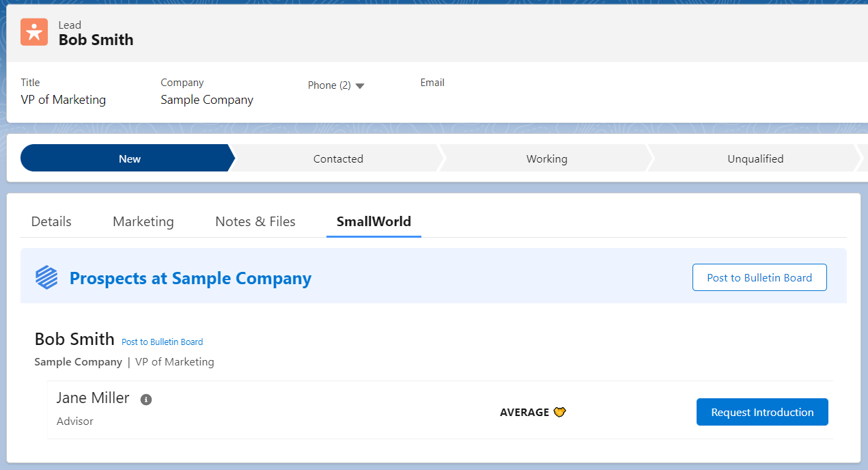This screenshot has width=868, height=470.
Task: Click the Request Introduction button
Action: tap(762, 412)
